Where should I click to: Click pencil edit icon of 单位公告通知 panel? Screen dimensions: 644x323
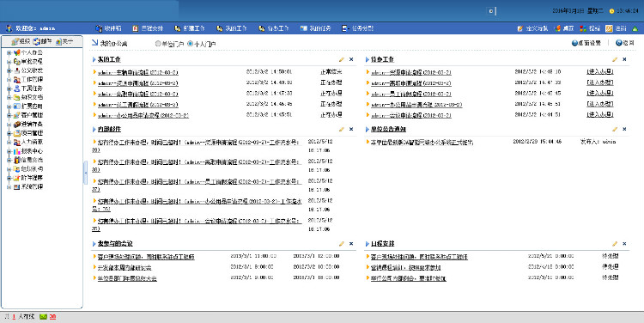coord(615,129)
